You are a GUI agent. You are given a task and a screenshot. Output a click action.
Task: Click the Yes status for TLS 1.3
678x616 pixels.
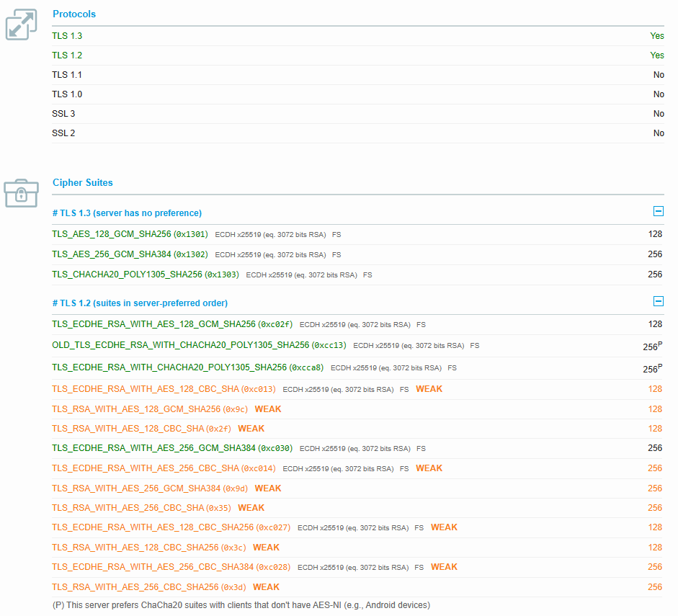coord(656,35)
